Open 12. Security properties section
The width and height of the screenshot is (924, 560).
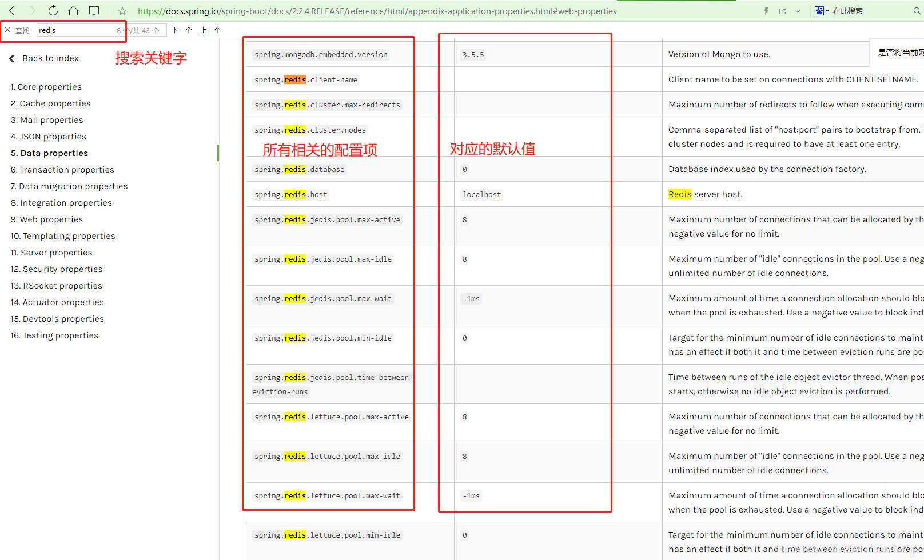click(57, 269)
